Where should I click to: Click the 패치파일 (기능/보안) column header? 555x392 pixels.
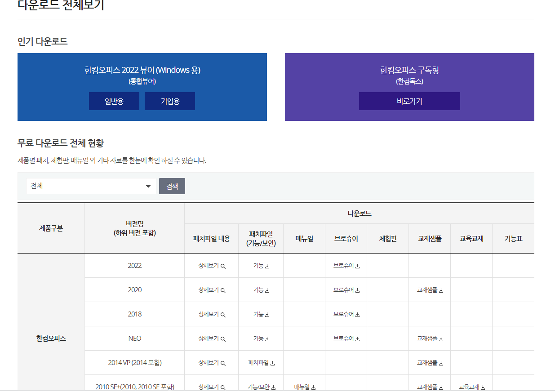click(261, 239)
